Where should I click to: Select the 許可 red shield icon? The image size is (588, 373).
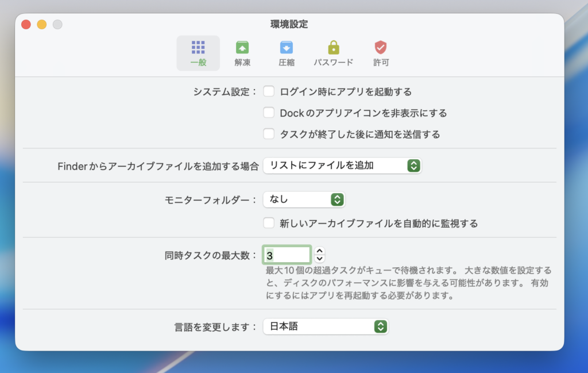pos(381,48)
